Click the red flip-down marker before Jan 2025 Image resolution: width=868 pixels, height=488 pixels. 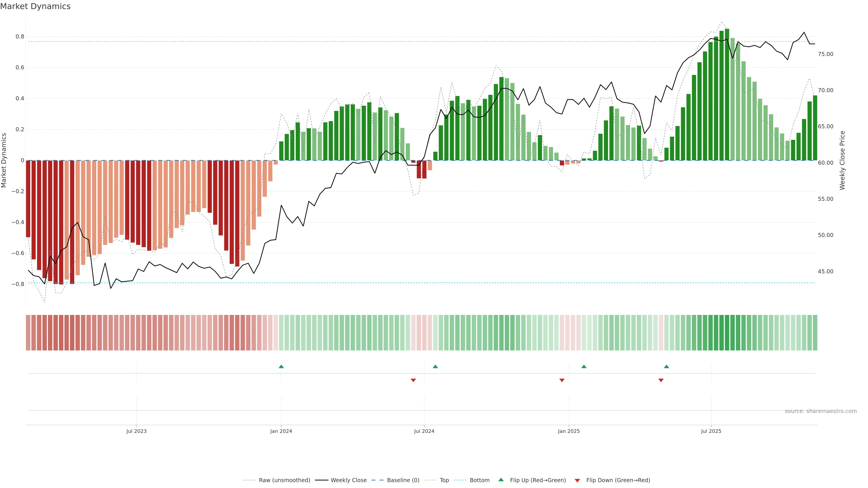point(562,380)
